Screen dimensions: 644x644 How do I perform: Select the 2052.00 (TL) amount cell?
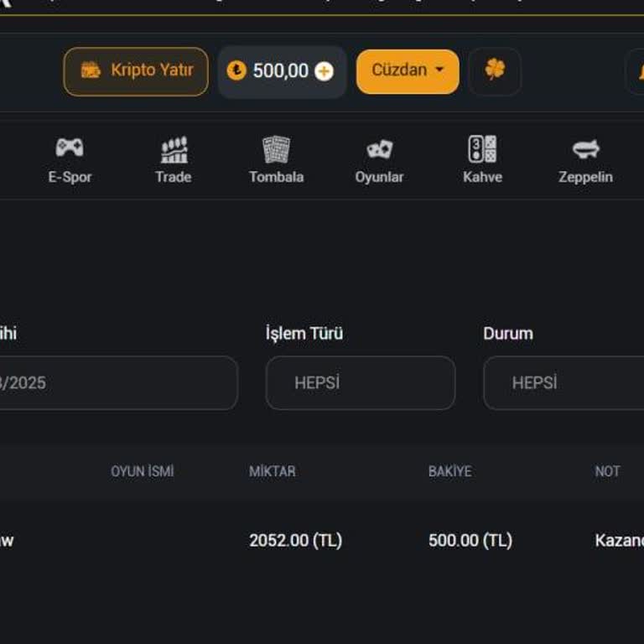coord(295,541)
